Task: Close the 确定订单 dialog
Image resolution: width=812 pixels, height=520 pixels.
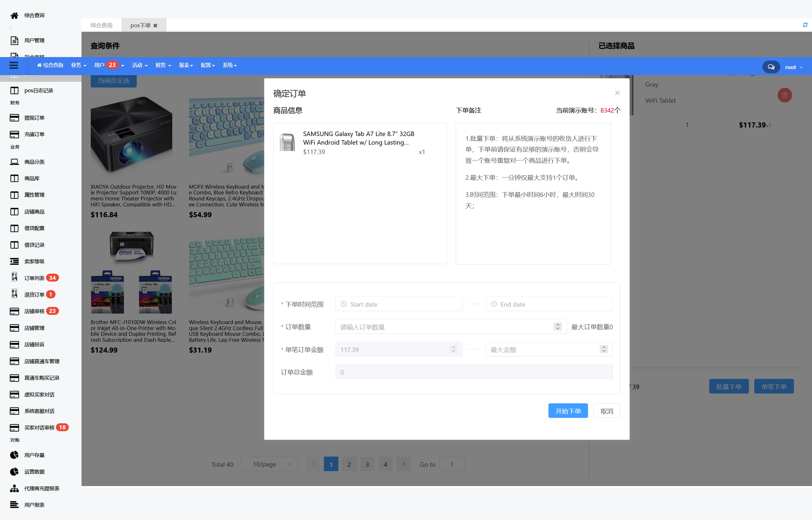Action: coord(617,93)
